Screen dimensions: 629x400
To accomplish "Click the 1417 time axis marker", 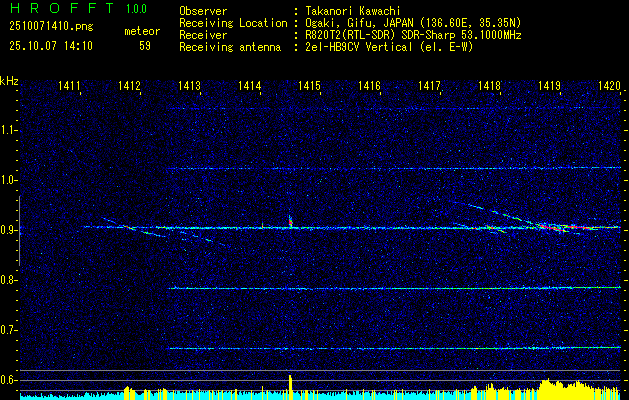I will pyautogui.click(x=429, y=85).
